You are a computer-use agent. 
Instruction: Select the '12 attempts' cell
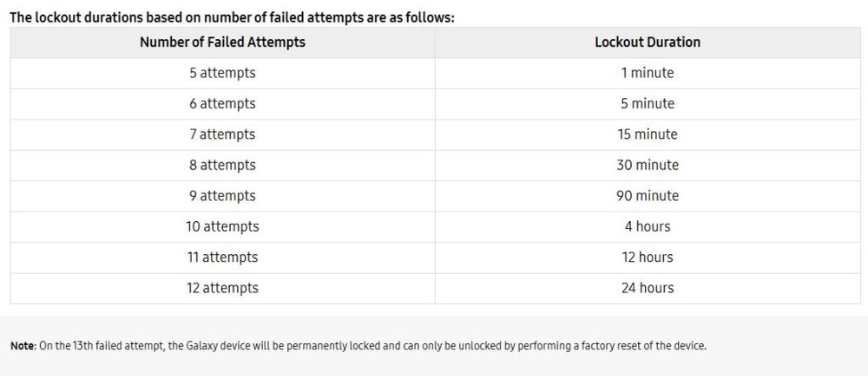pos(222,288)
